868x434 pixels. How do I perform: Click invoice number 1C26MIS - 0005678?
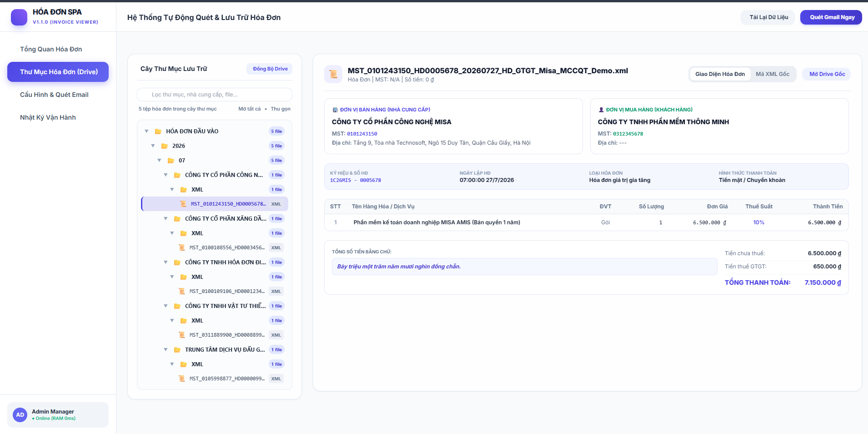tap(356, 181)
